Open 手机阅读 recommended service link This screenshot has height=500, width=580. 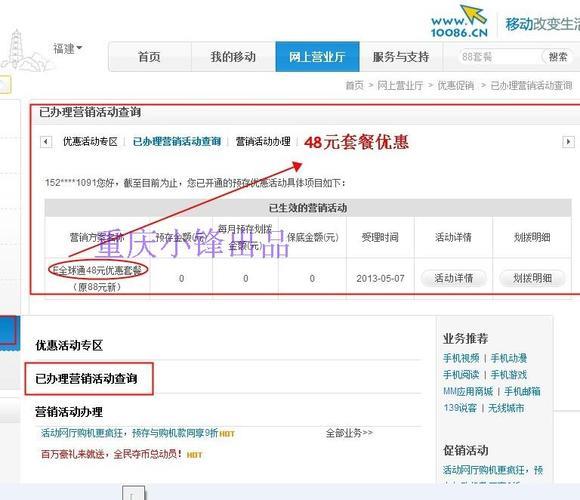click(461, 375)
